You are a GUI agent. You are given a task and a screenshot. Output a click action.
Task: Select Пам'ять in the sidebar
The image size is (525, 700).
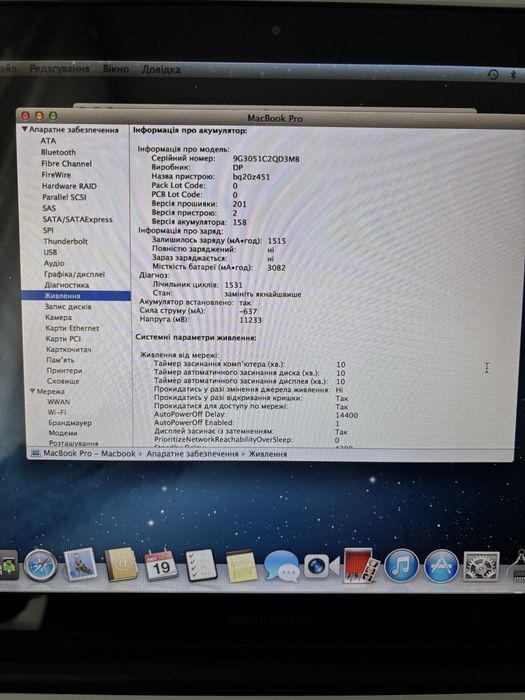(60, 360)
